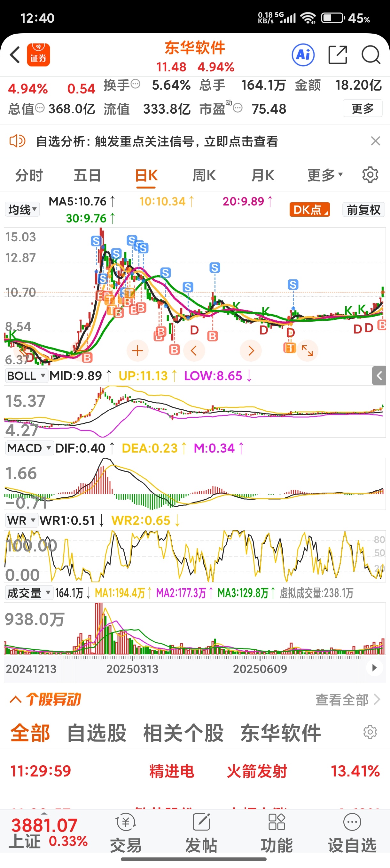Screen dimensions: 390x868
Task: Tap the DIF:0.40 MACD value
Action: click(85, 448)
